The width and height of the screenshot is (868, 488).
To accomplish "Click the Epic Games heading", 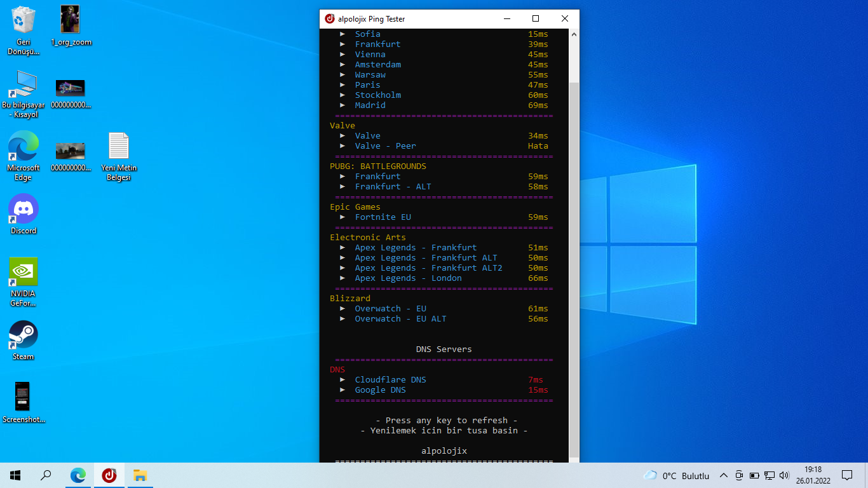I will tap(355, 207).
